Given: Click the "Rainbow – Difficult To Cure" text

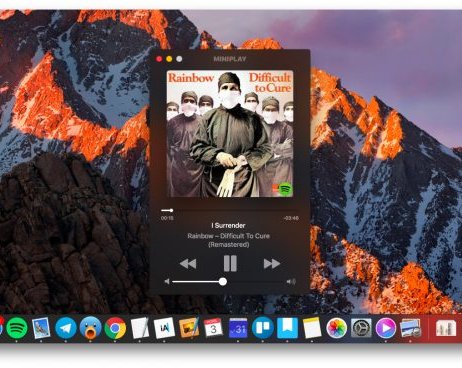Looking at the screenshot, I should (x=228, y=236).
